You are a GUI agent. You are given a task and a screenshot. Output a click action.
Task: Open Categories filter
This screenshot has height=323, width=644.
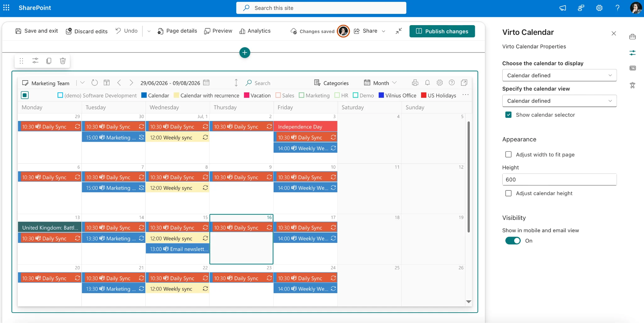tap(331, 83)
